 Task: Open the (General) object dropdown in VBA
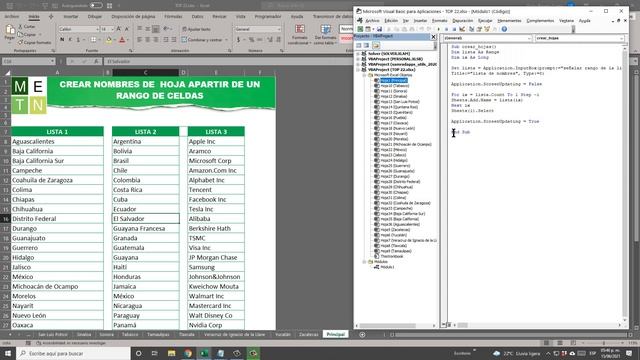click(529, 38)
